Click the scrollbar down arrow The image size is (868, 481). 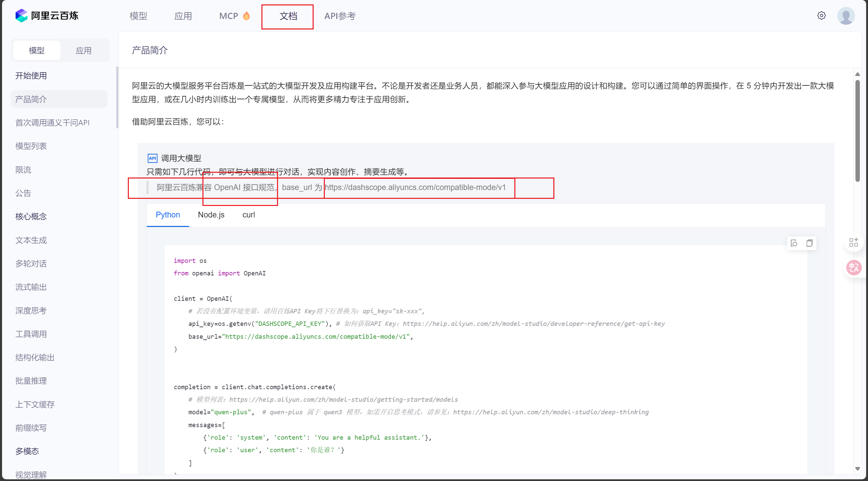[857, 469]
